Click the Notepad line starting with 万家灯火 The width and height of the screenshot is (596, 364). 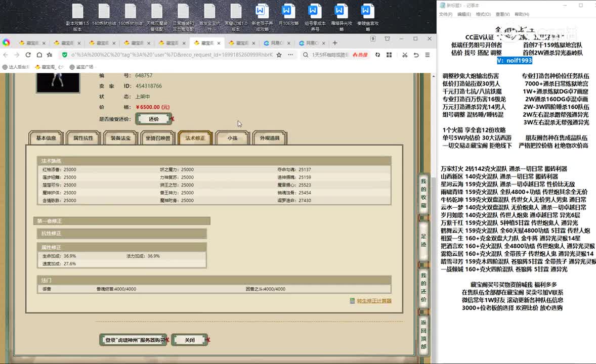click(x=504, y=169)
